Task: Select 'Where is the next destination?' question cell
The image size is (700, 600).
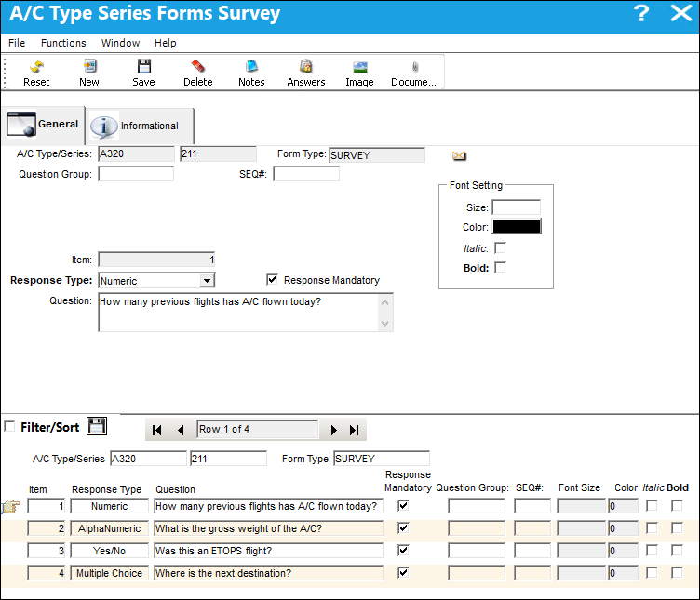Action: click(x=268, y=573)
